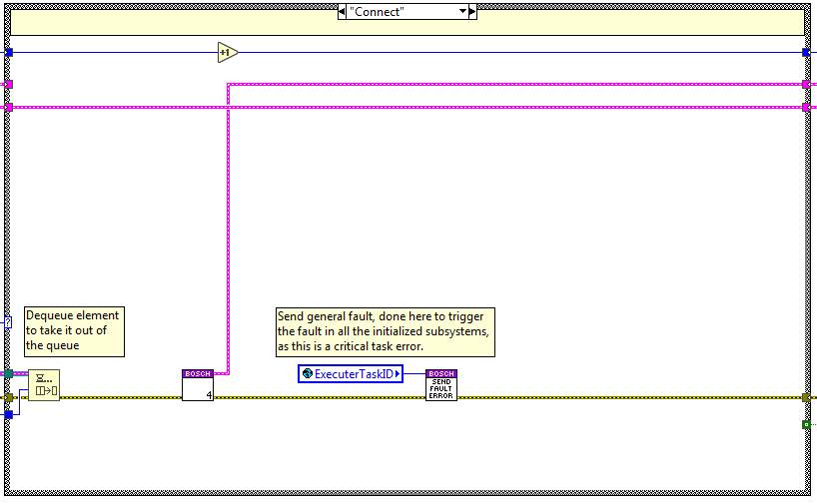
Task: Open the case selector dropdown arrow
Action: click(x=462, y=11)
